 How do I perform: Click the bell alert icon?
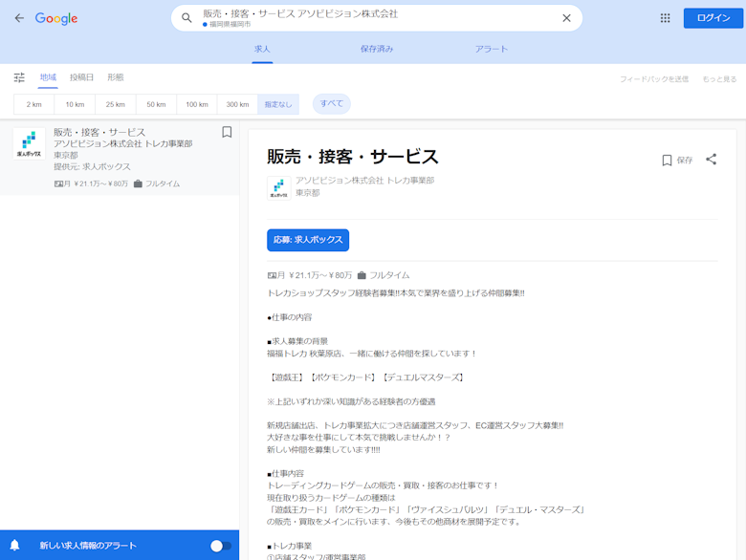(x=14, y=546)
